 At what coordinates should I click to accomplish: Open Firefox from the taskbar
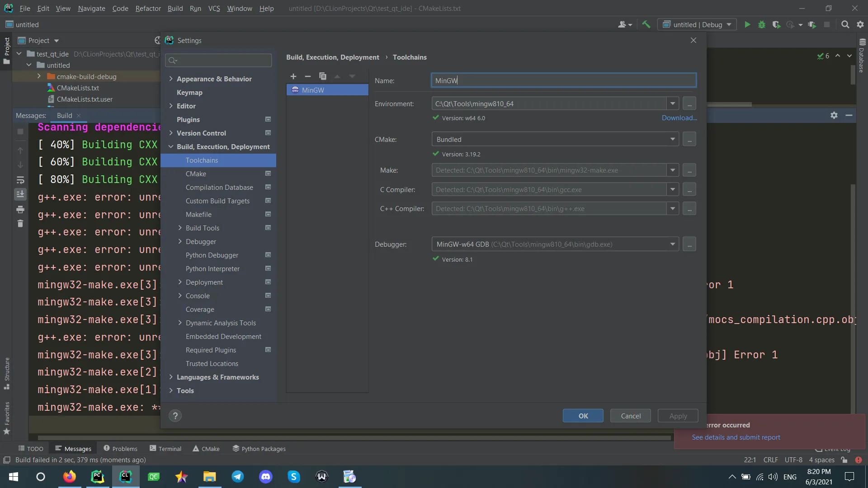69,477
